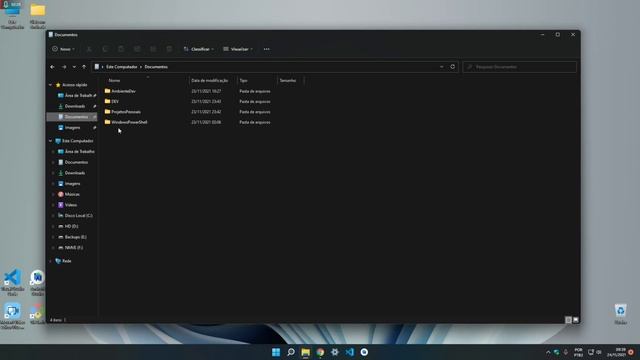Open the address bar history dropdown

[x=442, y=67]
